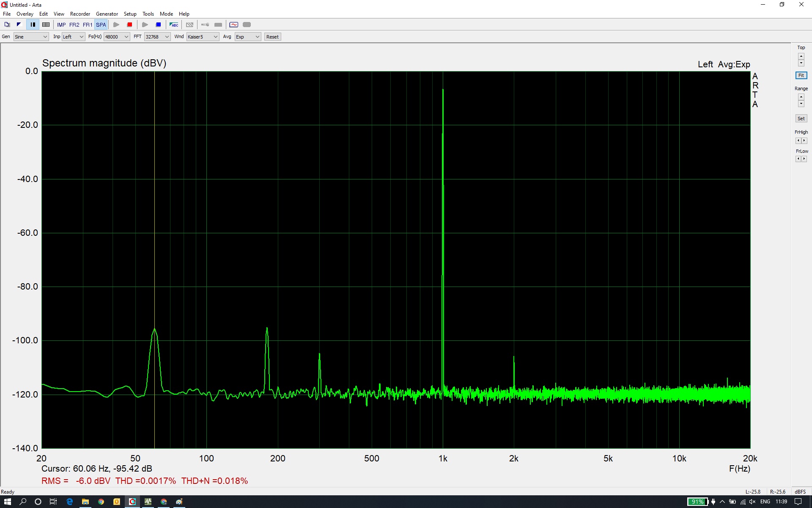The image size is (812, 508).
Task: Click the Arta app taskbar icon
Action: pos(132,502)
